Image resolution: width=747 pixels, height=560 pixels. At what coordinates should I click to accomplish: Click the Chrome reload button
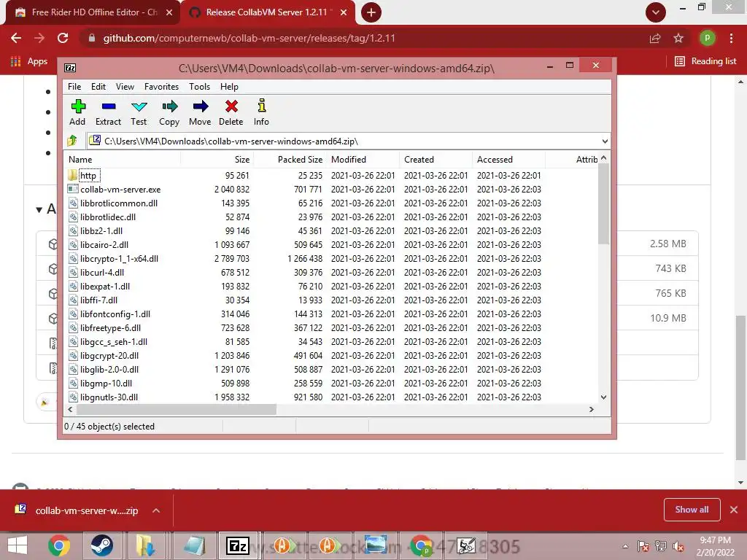[63, 38]
